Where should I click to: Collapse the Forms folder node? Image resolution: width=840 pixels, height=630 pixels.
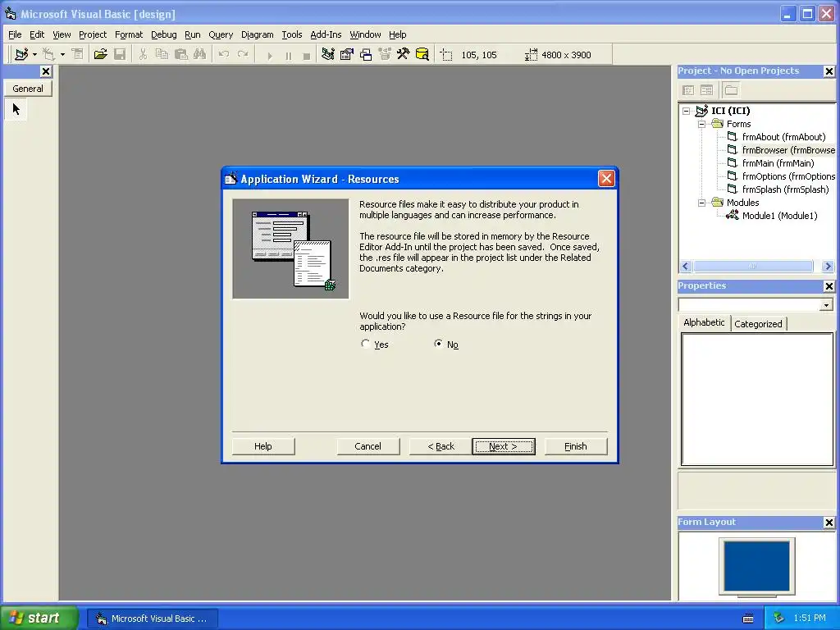tap(701, 124)
